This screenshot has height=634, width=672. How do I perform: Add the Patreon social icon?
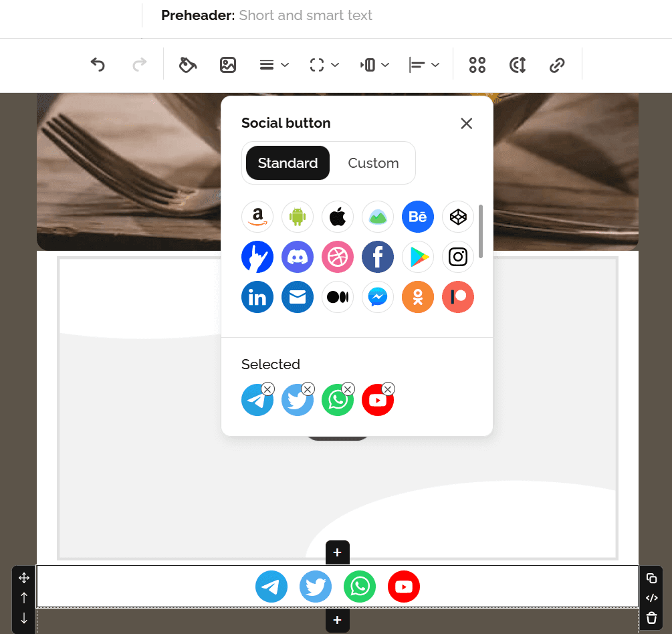458,297
